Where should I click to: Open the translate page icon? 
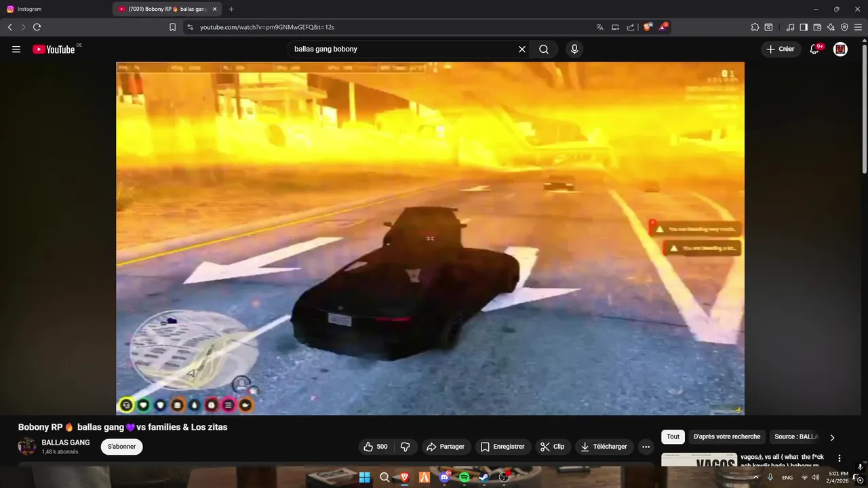click(x=599, y=27)
